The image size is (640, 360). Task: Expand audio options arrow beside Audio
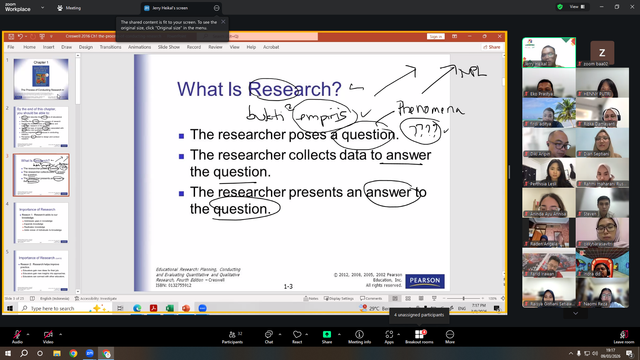(28, 334)
